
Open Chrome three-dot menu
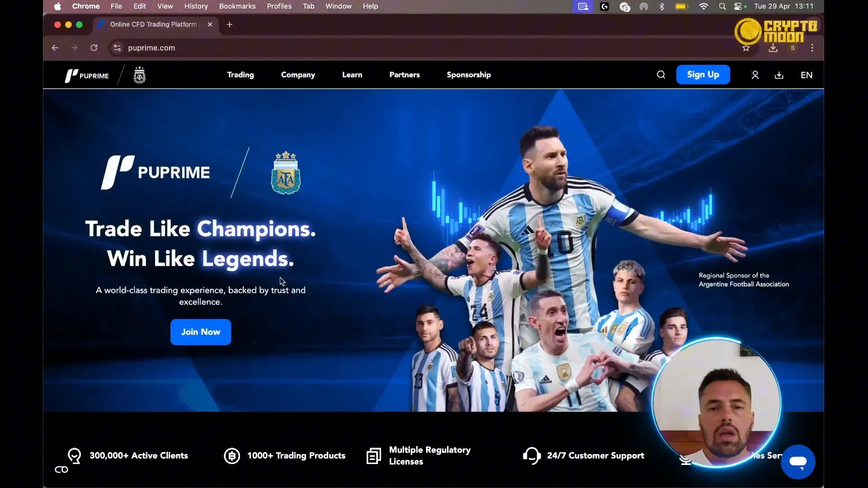click(x=812, y=48)
